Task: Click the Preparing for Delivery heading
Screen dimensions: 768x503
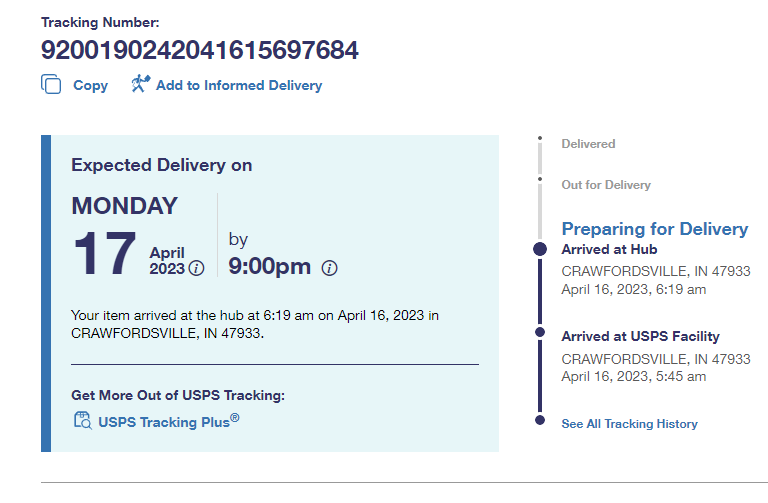Action: [x=654, y=229]
